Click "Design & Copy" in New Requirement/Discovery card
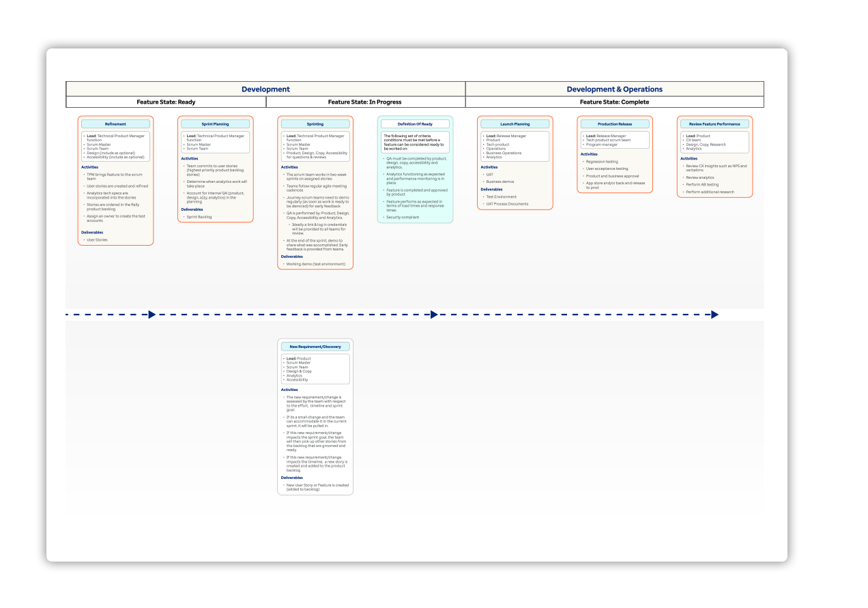Screen dimensions: 868x608 299,371
